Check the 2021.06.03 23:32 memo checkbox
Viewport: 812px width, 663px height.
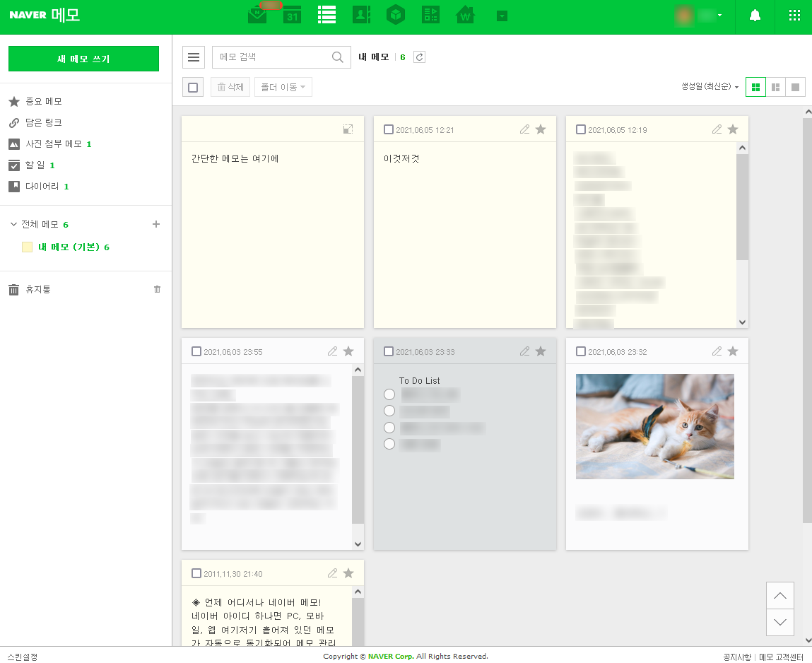580,351
